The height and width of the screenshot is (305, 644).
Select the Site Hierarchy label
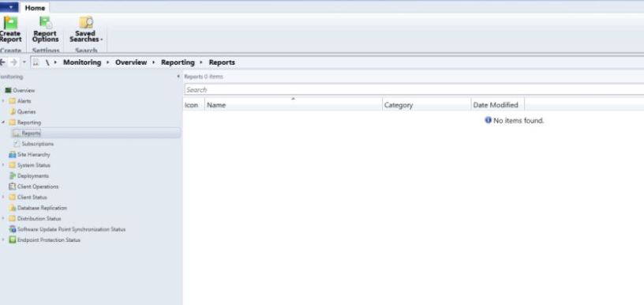[x=34, y=155]
